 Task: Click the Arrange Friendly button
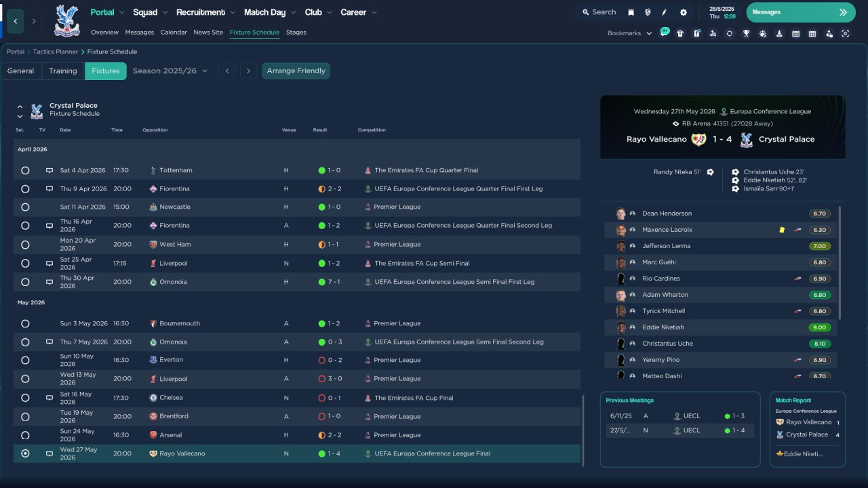click(296, 71)
